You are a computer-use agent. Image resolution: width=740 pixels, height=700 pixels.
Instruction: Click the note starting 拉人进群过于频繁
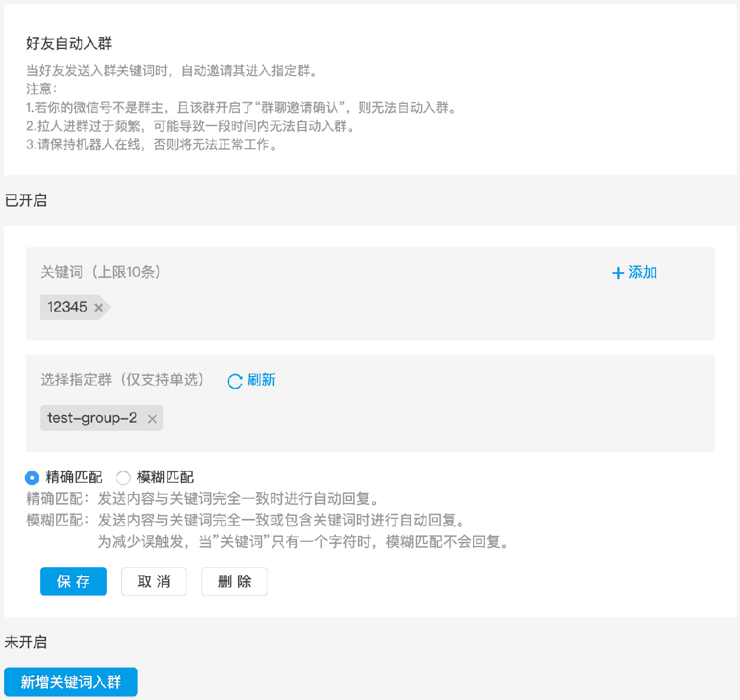coord(191,126)
